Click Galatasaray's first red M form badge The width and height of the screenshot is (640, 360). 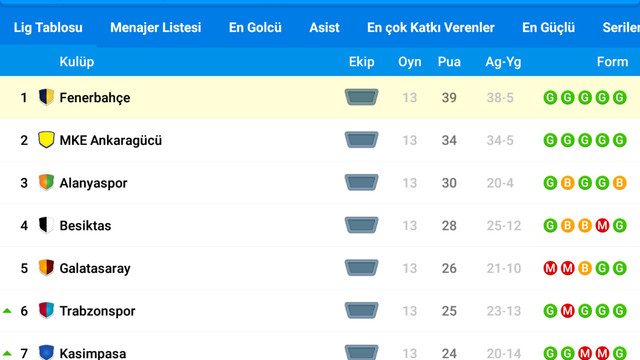tap(550, 268)
